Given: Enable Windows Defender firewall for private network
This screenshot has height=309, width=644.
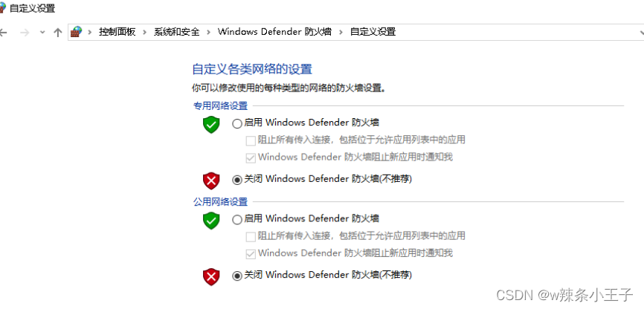Looking at the screenshot, I should pyautogui.click(x=237, y=123).
